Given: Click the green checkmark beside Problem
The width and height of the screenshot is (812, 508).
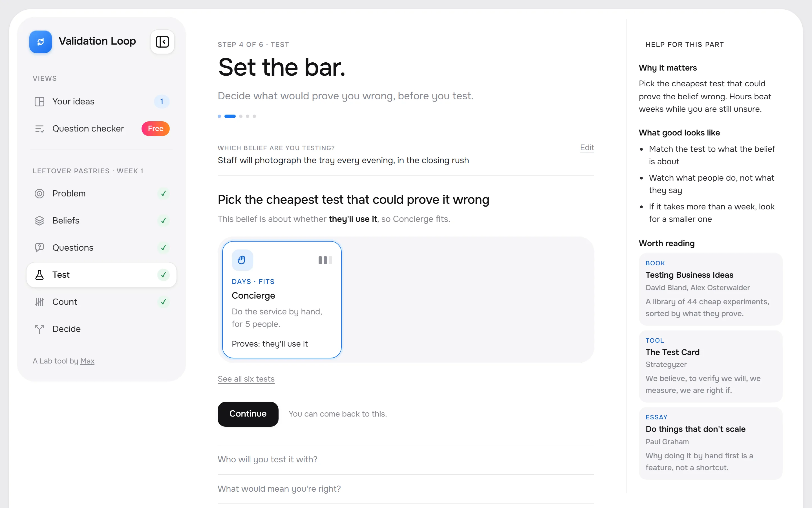Looking at the screenshot, I should [x=164, y=194].
